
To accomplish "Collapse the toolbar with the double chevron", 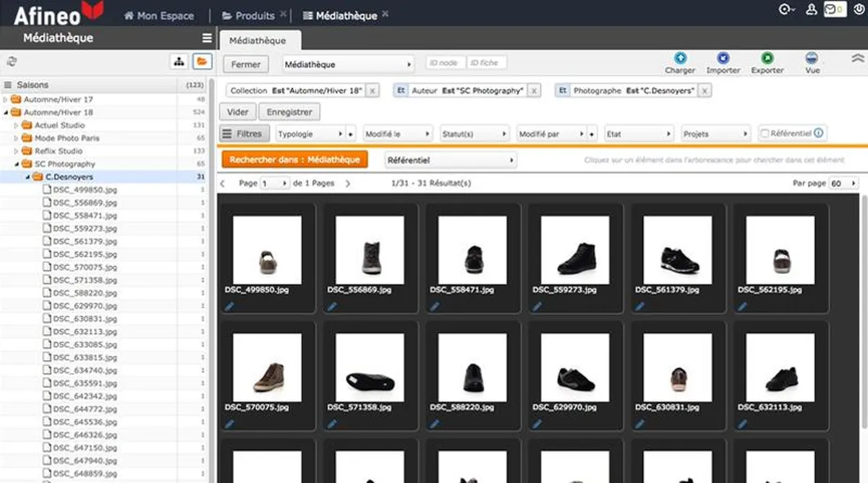I will coord(858,59).
